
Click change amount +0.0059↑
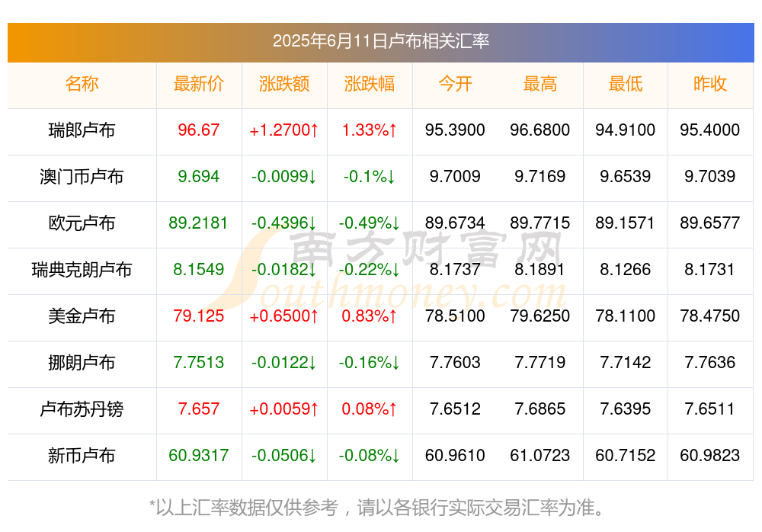pos(283,409)
